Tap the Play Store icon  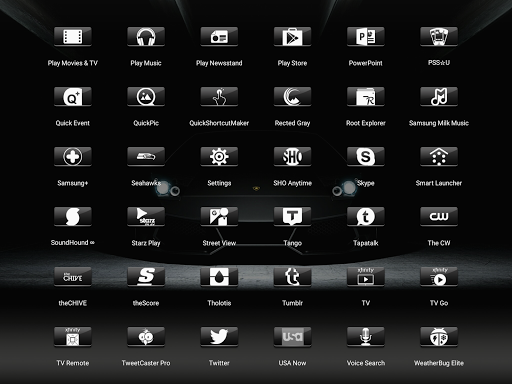[293, 36]
